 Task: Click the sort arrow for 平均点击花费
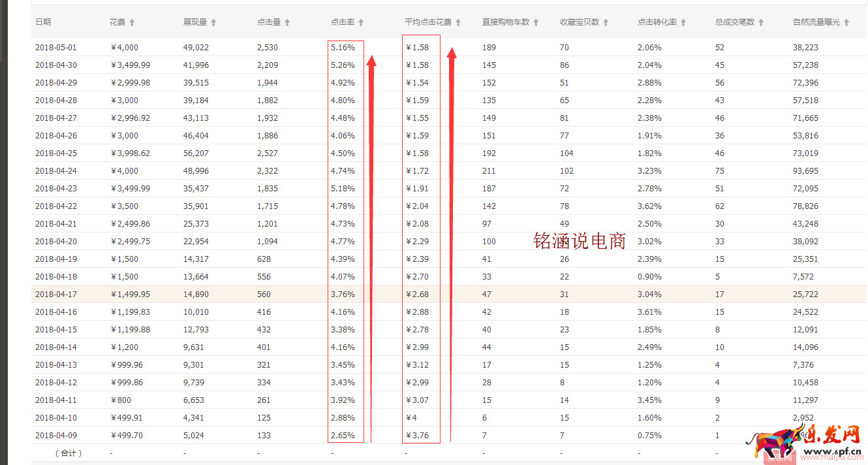(x=458, y=22)
